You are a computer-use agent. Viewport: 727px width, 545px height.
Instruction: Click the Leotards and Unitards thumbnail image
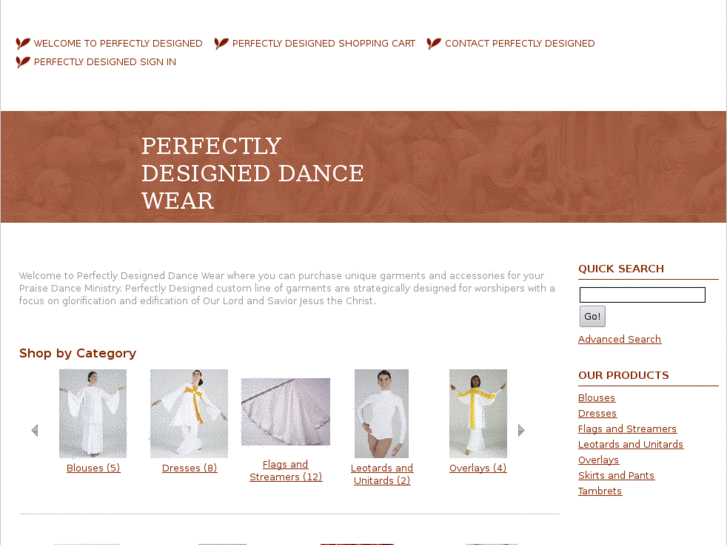[x=382, y=413]
